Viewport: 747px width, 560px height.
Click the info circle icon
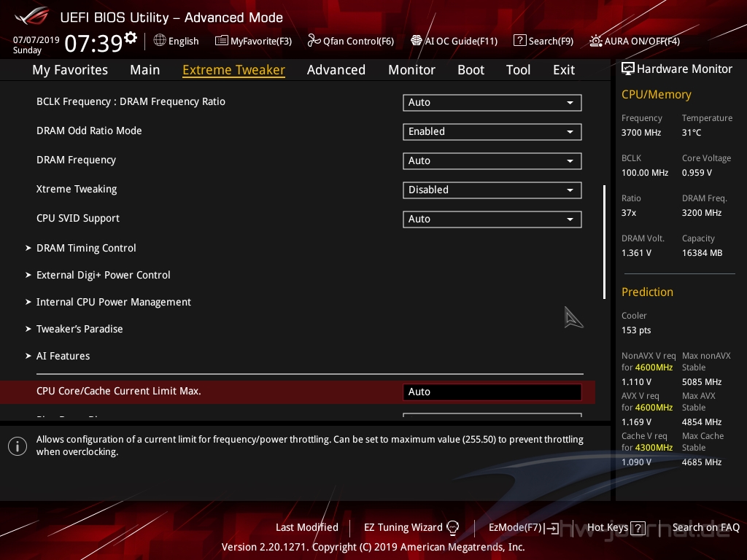tap(18, 446)
